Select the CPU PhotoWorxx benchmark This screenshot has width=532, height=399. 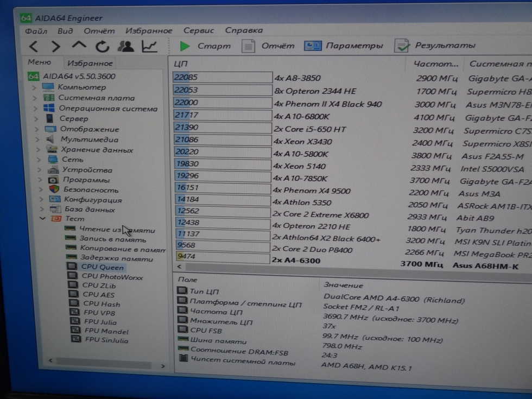[112, 277]
